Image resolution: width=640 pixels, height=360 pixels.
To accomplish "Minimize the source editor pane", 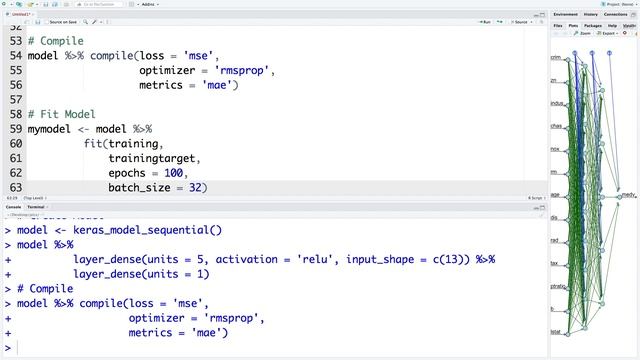I will (536, 15).
